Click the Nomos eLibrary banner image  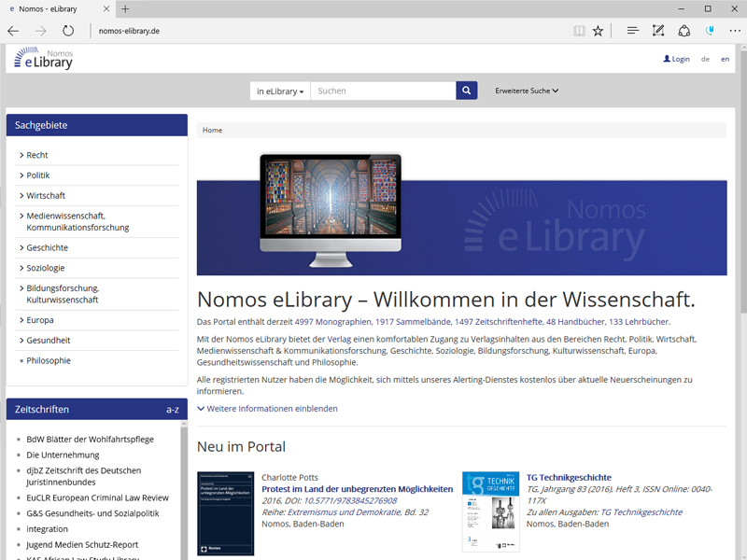[x=461, y=215]
